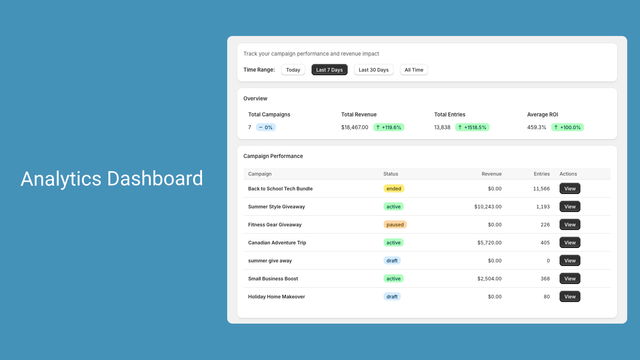The image size is (640, 360).
Task: Click the Average ROI label
Action: [542, 114]
